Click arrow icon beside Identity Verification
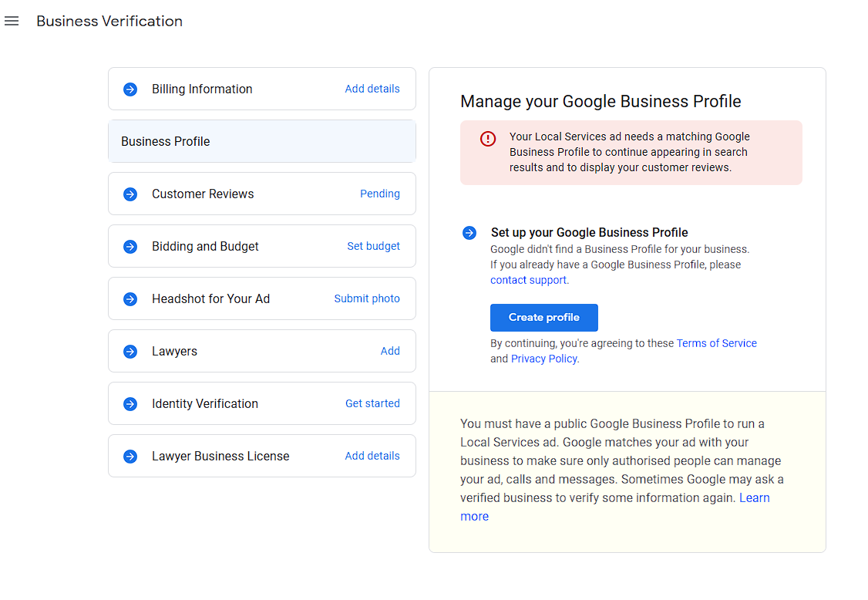The image size is (868, 600). (130, 404)
